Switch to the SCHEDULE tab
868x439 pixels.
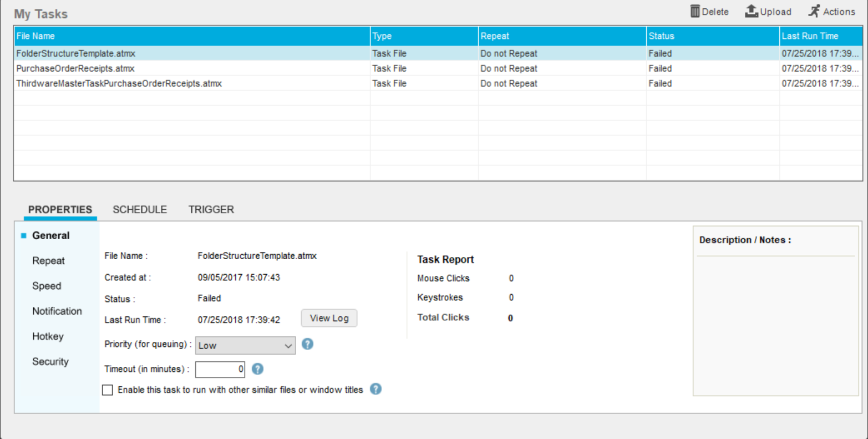(140, 210)
